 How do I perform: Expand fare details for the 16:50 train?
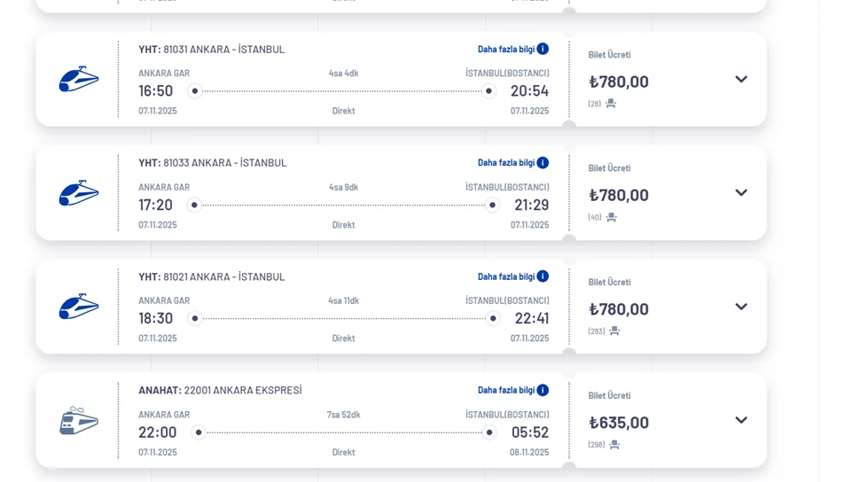(741, 80)
